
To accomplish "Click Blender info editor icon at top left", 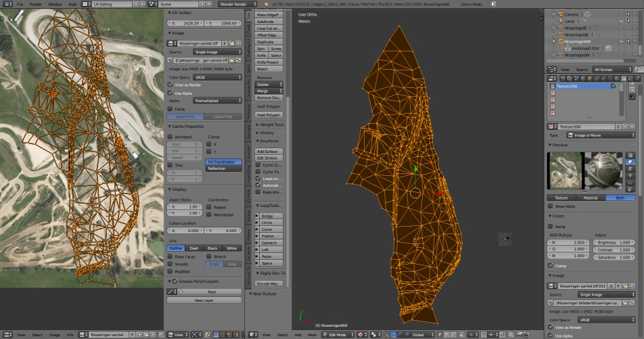I will click(6, 4).
